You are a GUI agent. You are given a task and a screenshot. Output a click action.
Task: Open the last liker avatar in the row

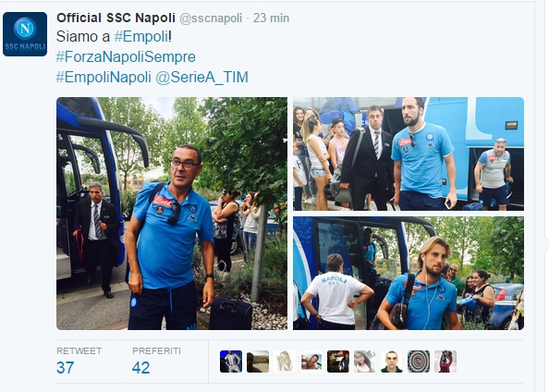pos(445,361)
